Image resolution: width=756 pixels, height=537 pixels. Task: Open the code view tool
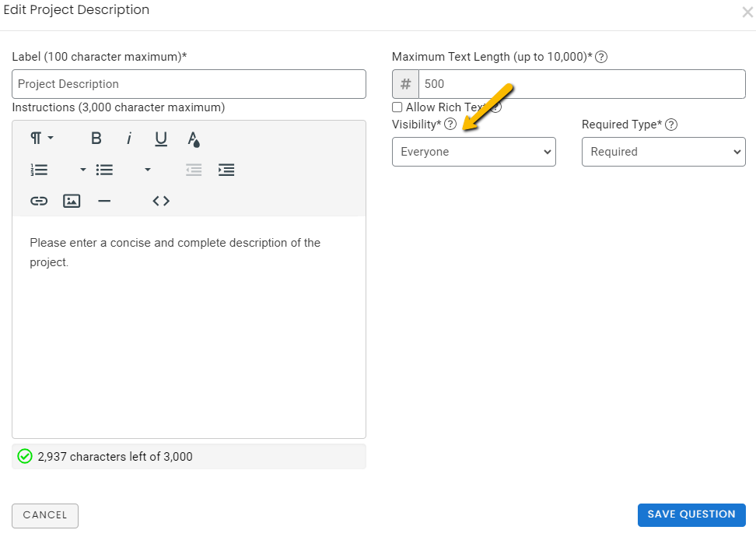click(x=160, y=200)
